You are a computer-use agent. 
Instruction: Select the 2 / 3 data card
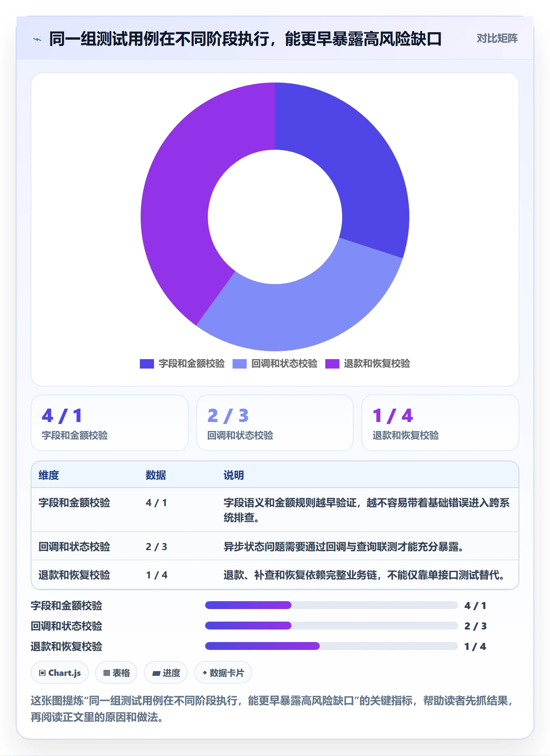pos(275,423)
